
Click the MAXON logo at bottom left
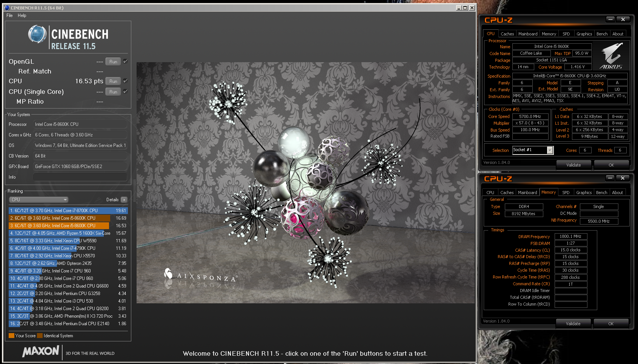[x=41, y=352]
